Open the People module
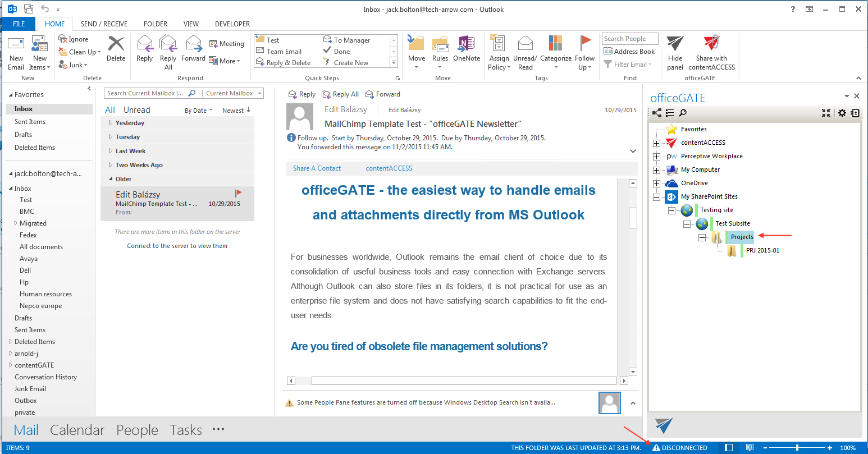The width and height of the screenshot is (868, 454). point(137,430)
